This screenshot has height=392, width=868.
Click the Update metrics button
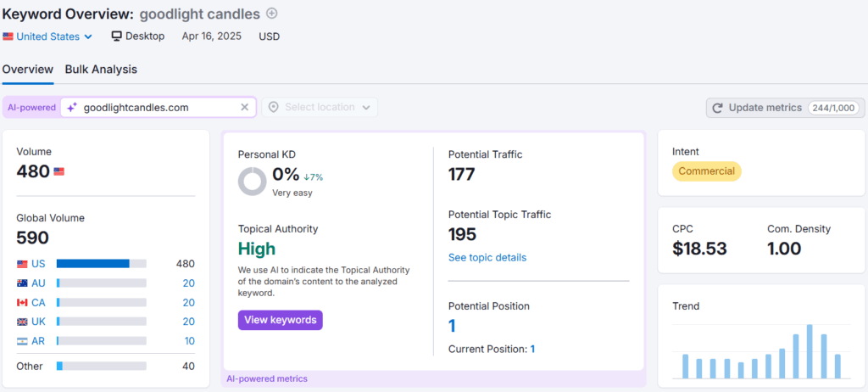coord(785,108)
